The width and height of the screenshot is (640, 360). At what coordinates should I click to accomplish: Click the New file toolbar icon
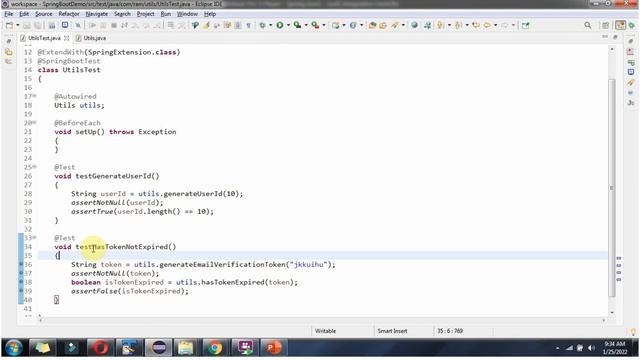pos(9,25)
